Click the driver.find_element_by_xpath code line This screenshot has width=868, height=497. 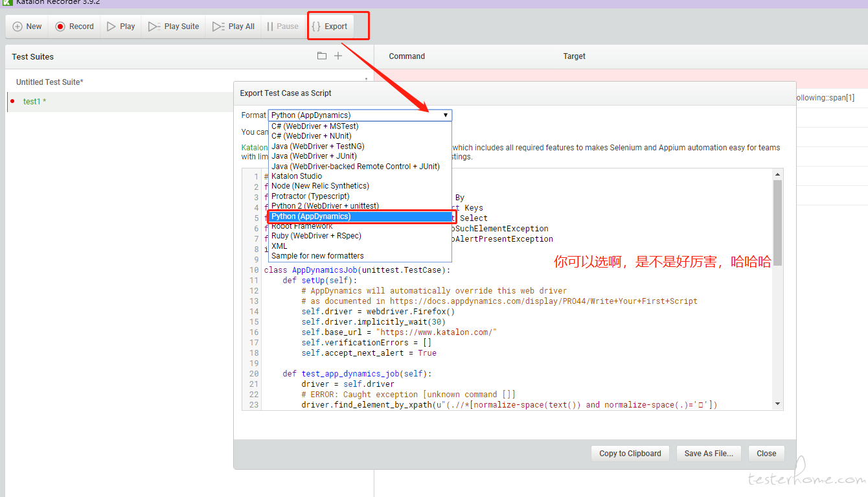[509, 405]
